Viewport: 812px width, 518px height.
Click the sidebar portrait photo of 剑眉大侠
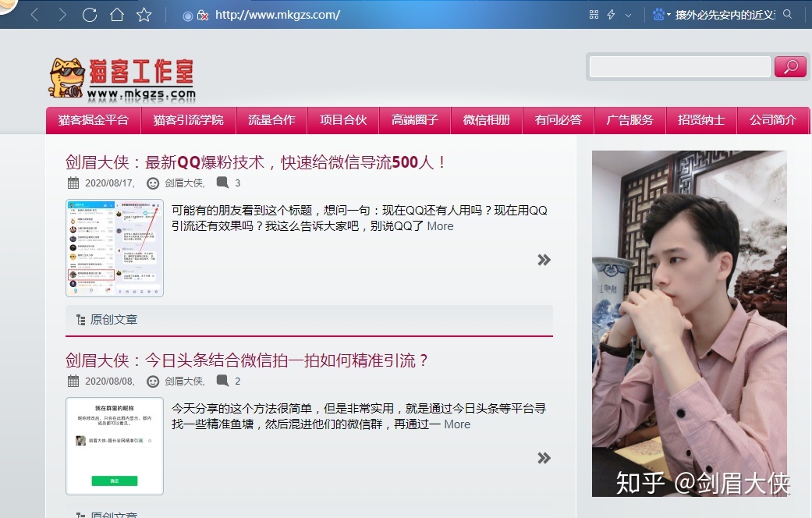(690, 324)
